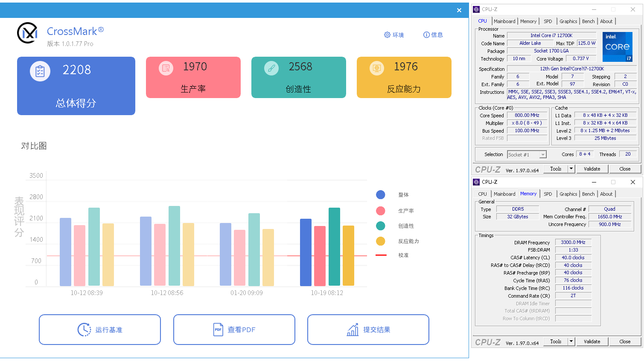Open the 环境 settings gear icon
Image resolution: width=644 pixels, height=362 pixels.
(x=387, y=35)
